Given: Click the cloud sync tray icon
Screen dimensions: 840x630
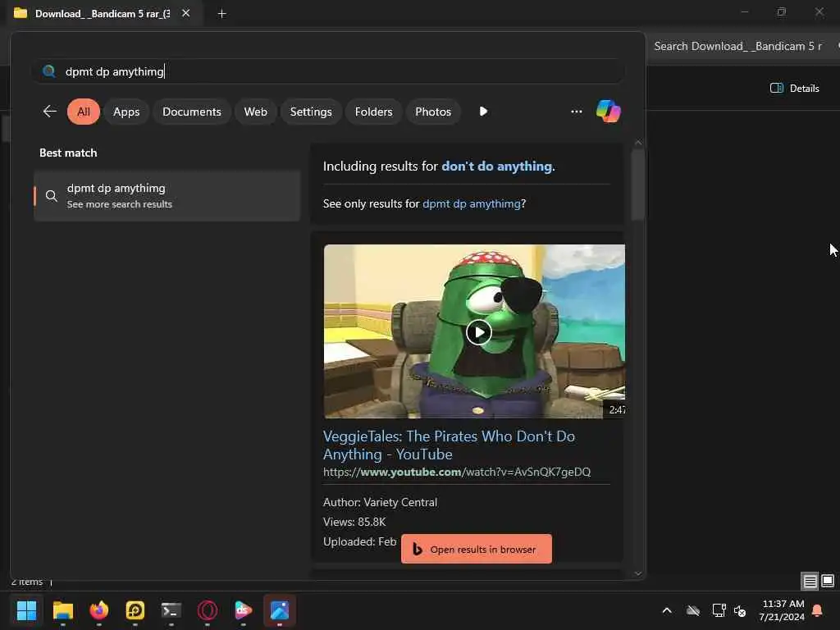Looking at the screenshot, I should click(693, 610).
